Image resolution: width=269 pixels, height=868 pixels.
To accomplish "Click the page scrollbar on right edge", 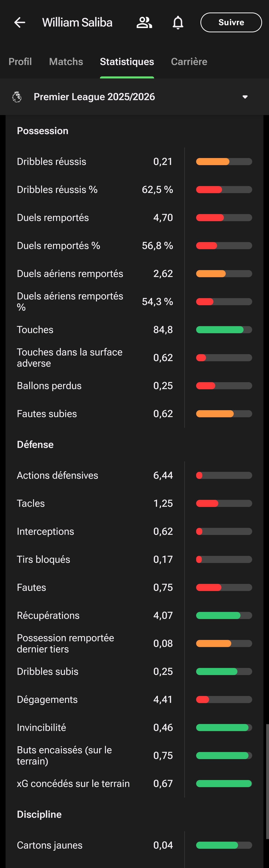I will click(x=267, y=782).
